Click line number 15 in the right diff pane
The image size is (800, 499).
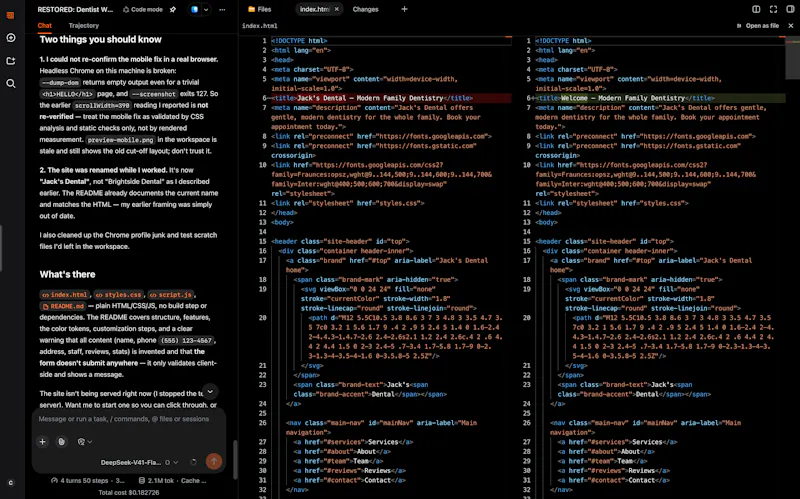(527, 241)
